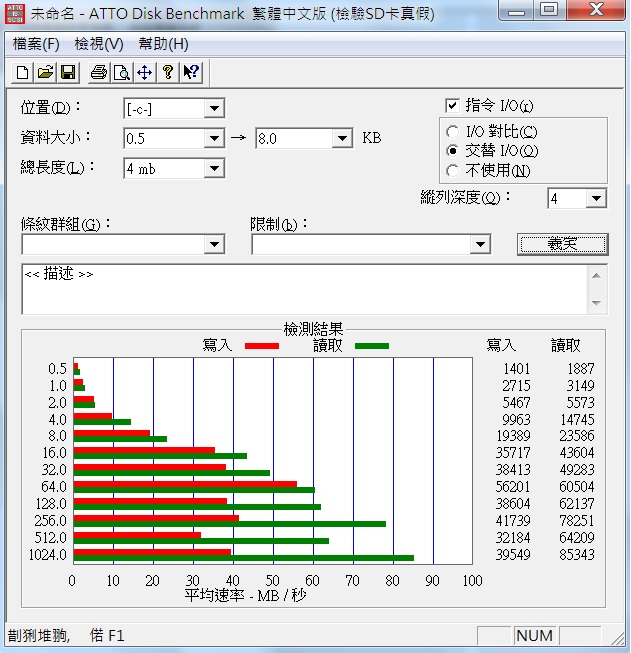Open the 檔案(F) menu
Image resolution: width=631 pixels, height=653 pixels.
pyautogui.click(x=36, y=44)
